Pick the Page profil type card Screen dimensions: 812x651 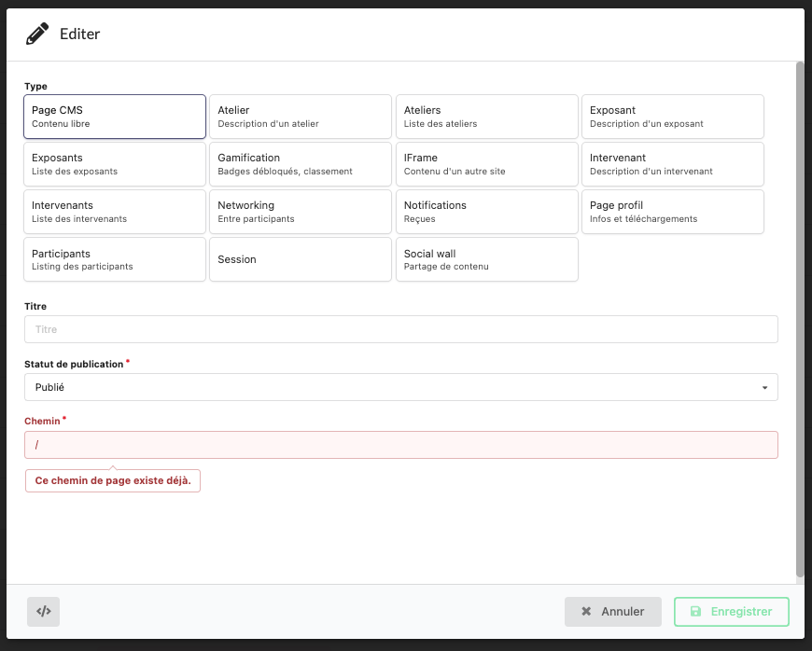point(672,212)
